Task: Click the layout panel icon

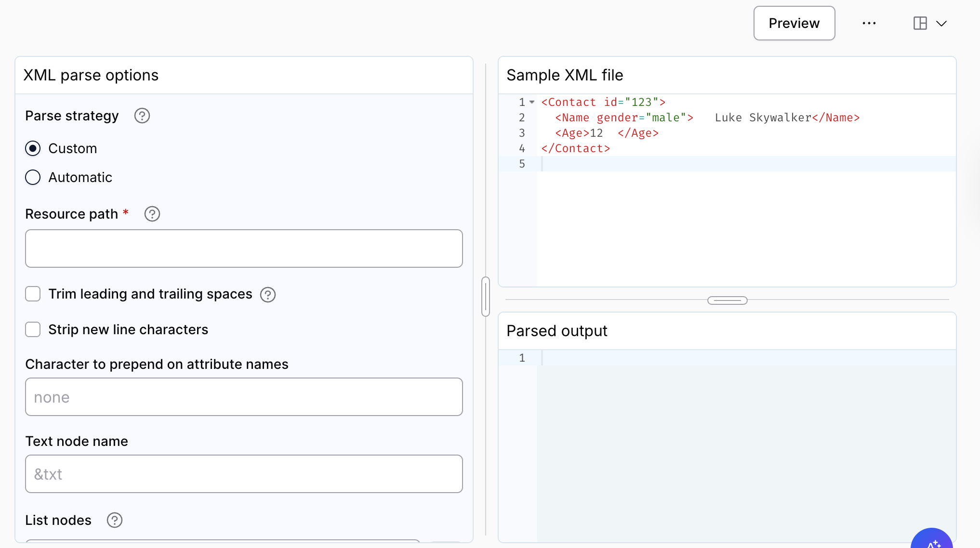Action: [x=920, y=23]
